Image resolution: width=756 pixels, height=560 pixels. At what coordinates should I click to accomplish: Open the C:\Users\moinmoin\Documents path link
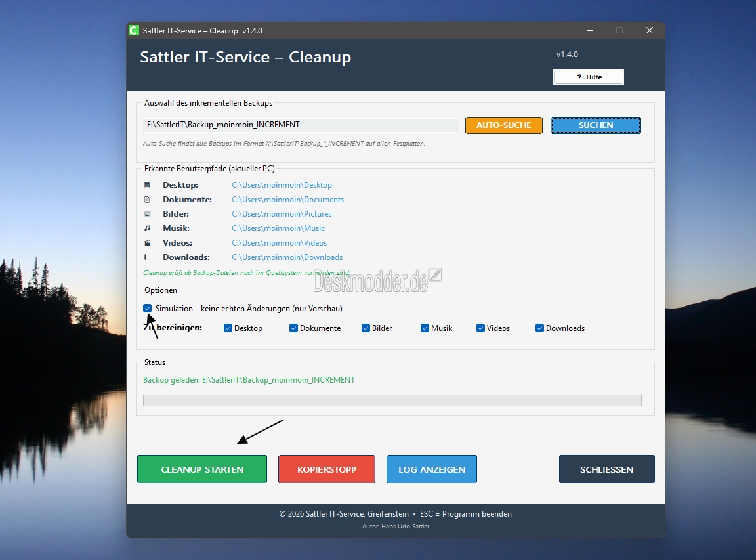click(287, 200)
